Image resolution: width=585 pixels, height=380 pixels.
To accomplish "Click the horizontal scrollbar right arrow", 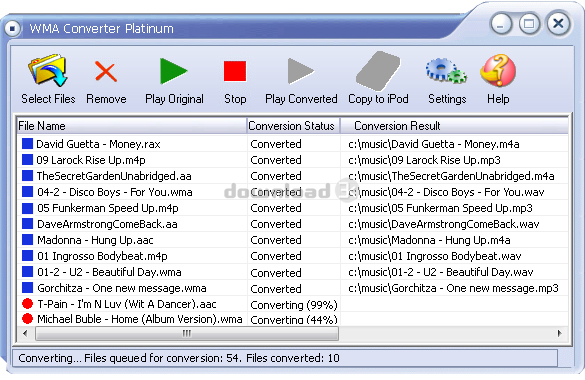I will click(559, 333).
